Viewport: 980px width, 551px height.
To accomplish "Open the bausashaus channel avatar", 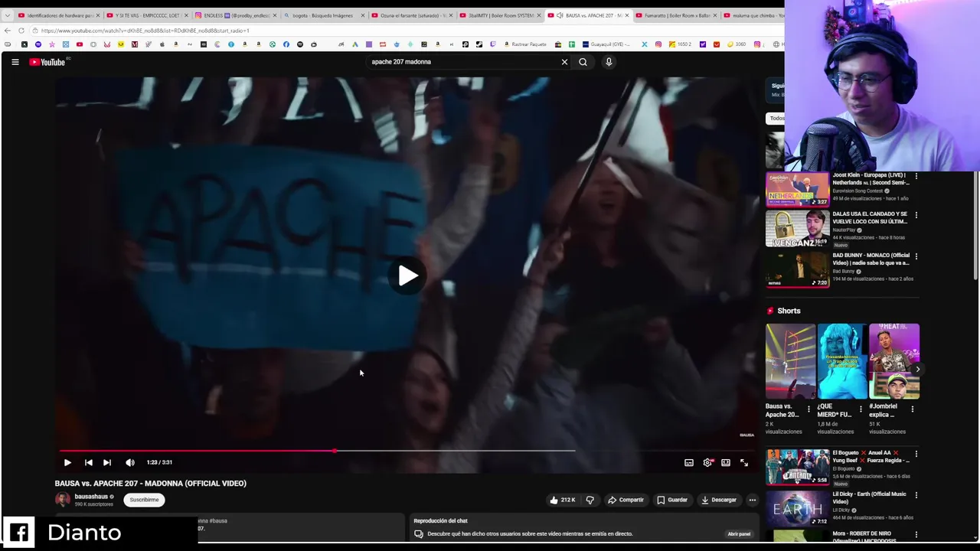I will [62, 500].
